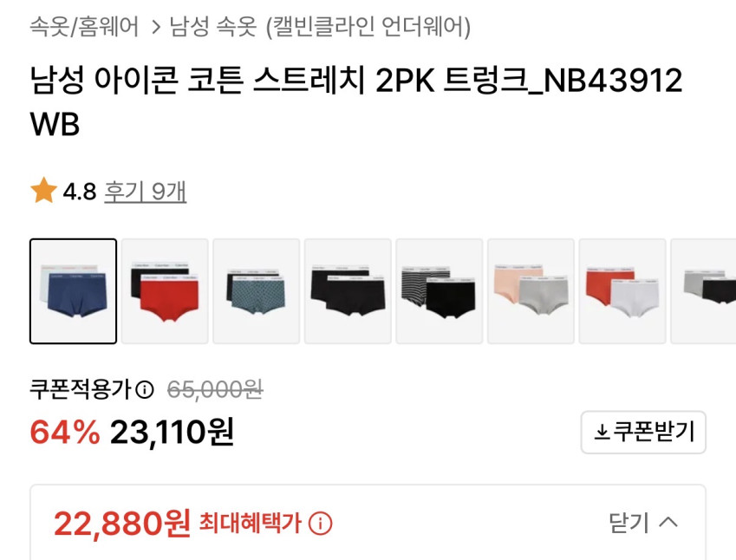This screenshot has height=560, width=736.
Task: Choose the double black trunk thumbnail
Action: coord(348,291)
